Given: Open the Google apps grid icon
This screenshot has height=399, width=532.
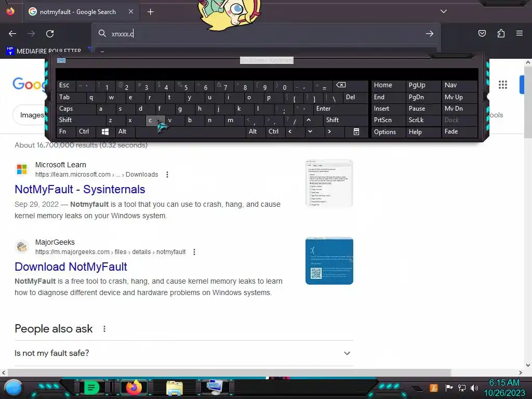Looking at the screenshot, I should 503,85.
